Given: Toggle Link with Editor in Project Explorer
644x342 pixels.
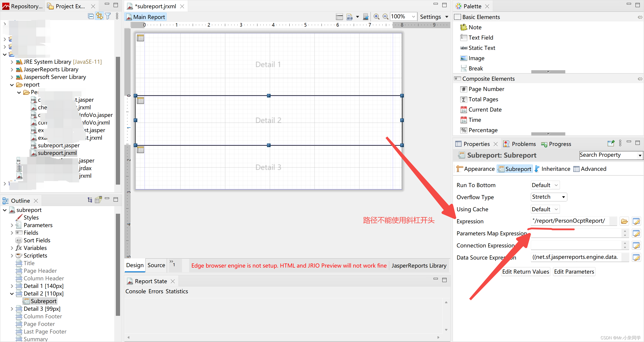Looking at the screenshot, I should (x=100, y=17).
